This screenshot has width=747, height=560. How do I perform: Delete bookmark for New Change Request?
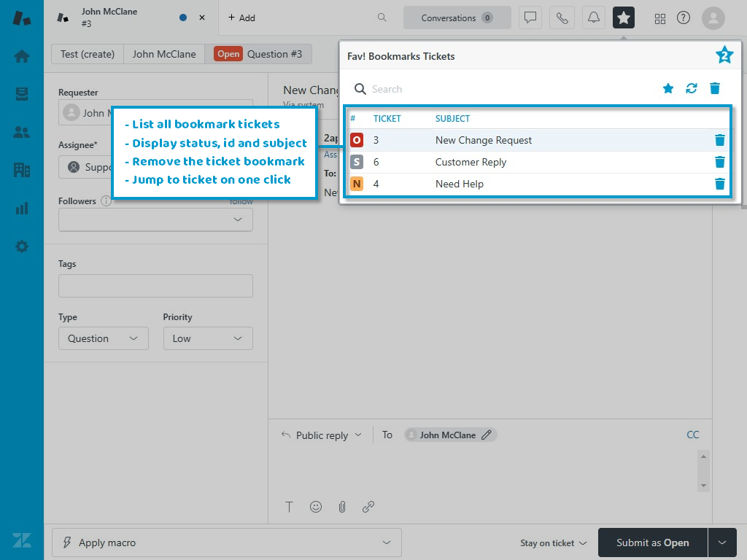pyautogui.click(x=720, y=140)
